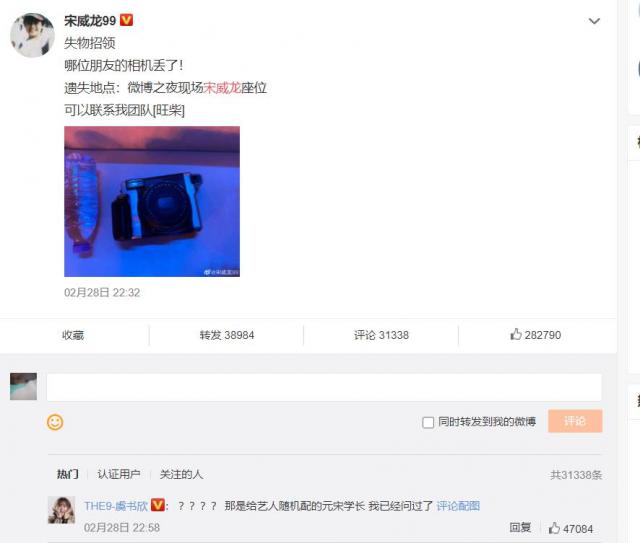Like the comment with 47084 thumbs-up
Viewport: 640px width, 543px height.
[x=554, y=528]
